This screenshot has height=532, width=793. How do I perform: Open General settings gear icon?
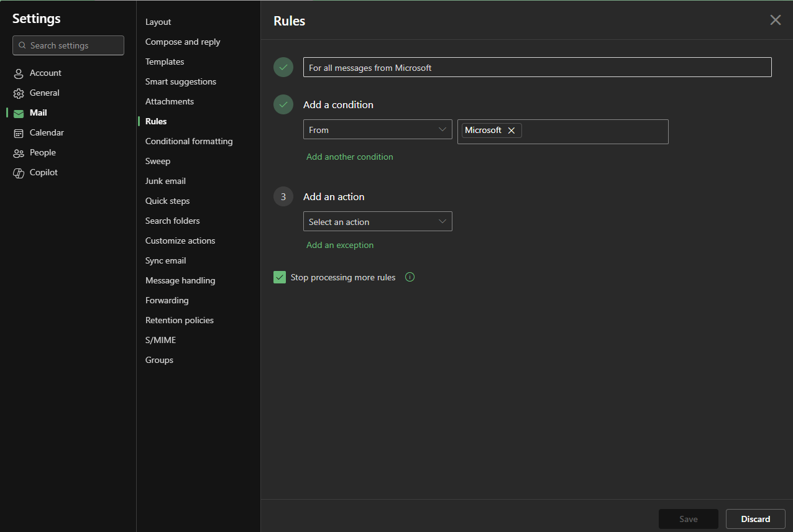[19, 93]
